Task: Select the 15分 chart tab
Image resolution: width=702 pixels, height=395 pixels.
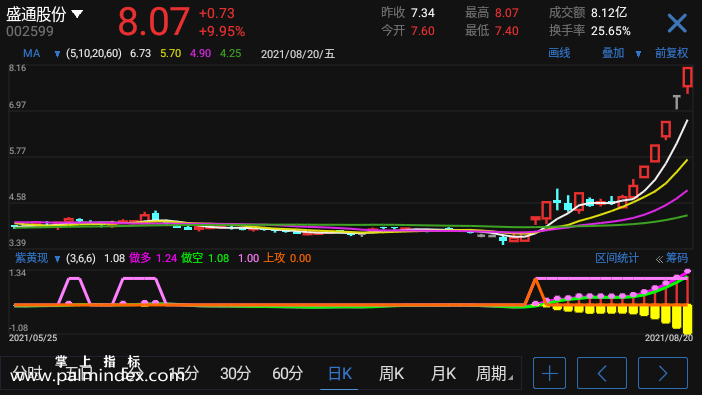Action: tap(184, 374)
